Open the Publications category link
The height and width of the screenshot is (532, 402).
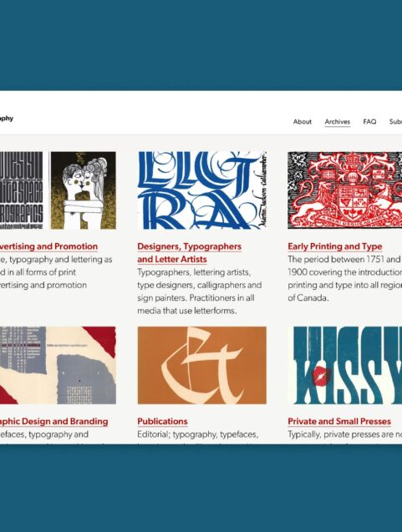click(162, 422)
